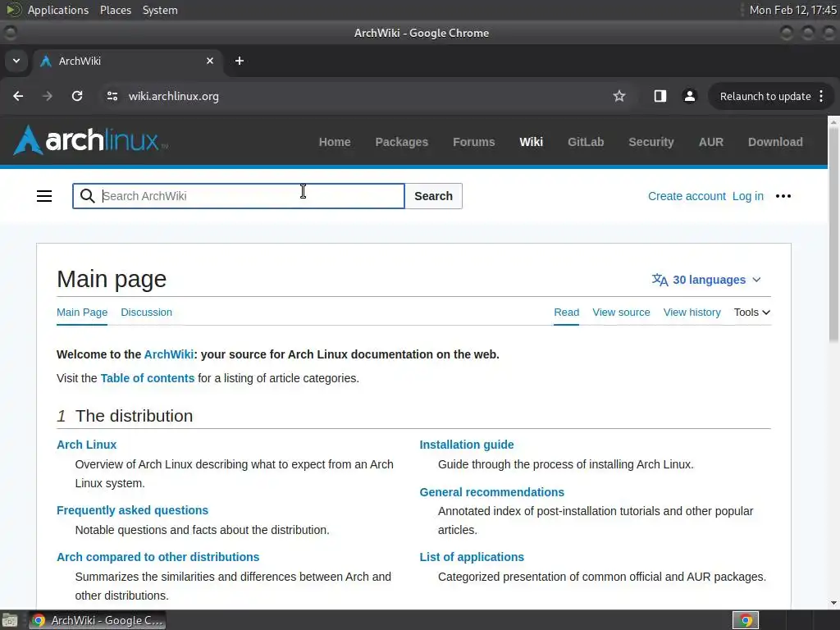This screenshot has height=630, width=840.
Task: View site information icon in address bar
Action: tap(112, 96)
